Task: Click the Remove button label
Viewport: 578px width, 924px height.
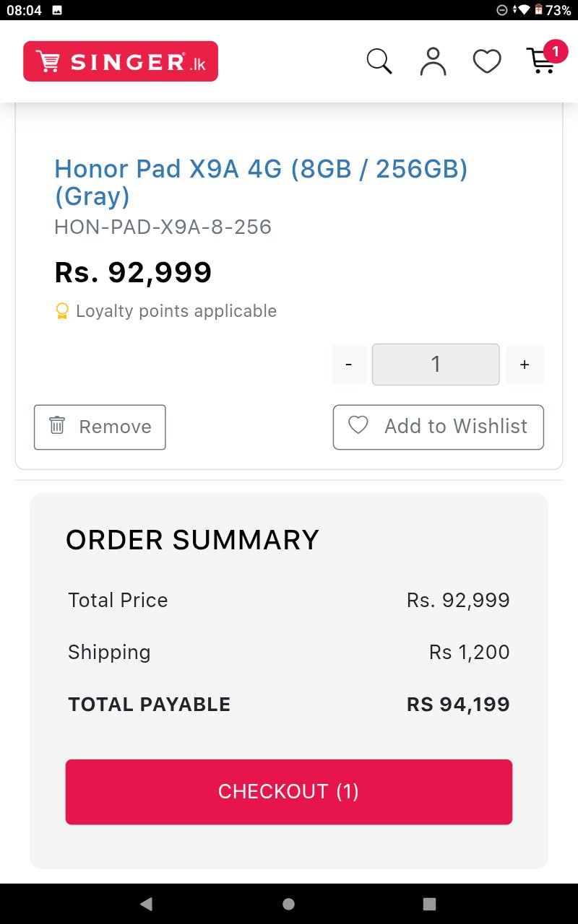Action: tap(116, 427)
